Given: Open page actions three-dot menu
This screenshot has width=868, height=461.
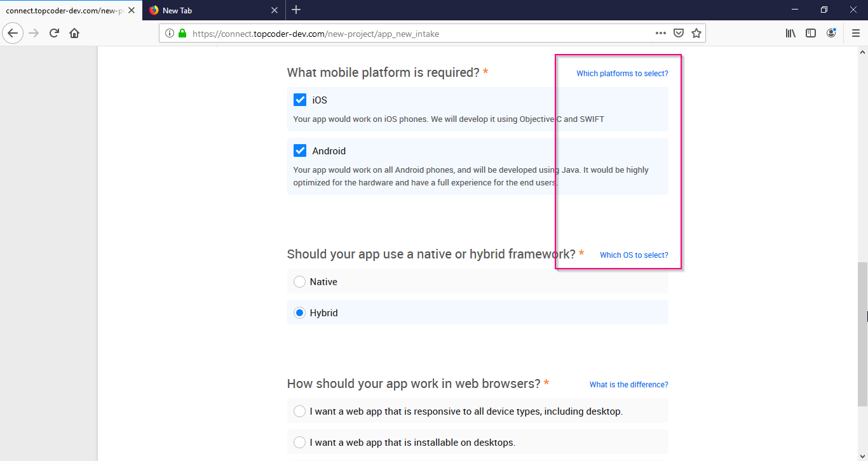Looking at the screenshot, I should pos(661,33).
